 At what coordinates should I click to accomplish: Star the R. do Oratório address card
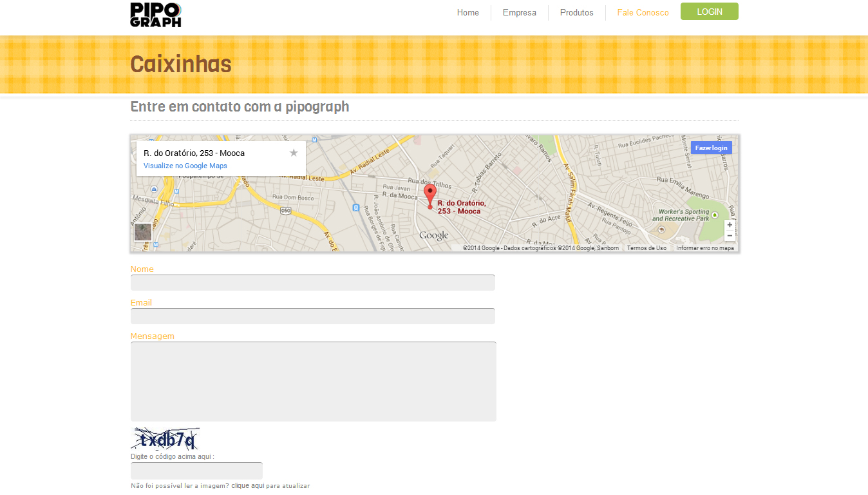coord(294,153)
